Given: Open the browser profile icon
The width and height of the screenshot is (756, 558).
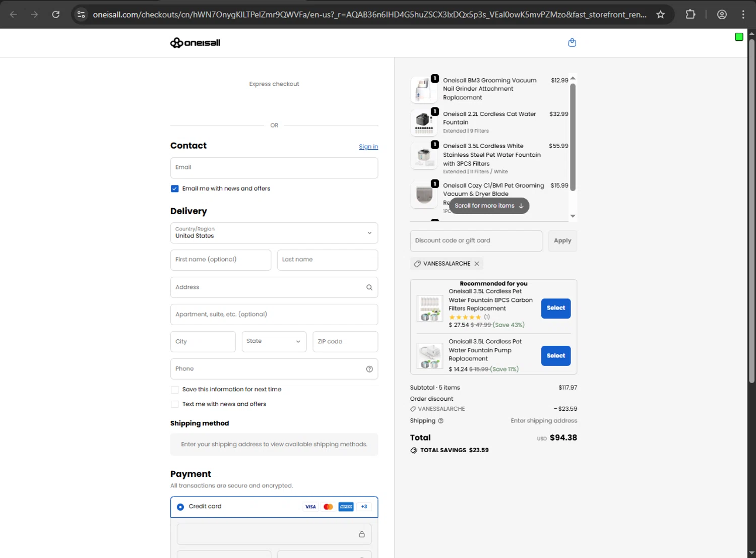Looking at the screenshot, I should 722,15.
